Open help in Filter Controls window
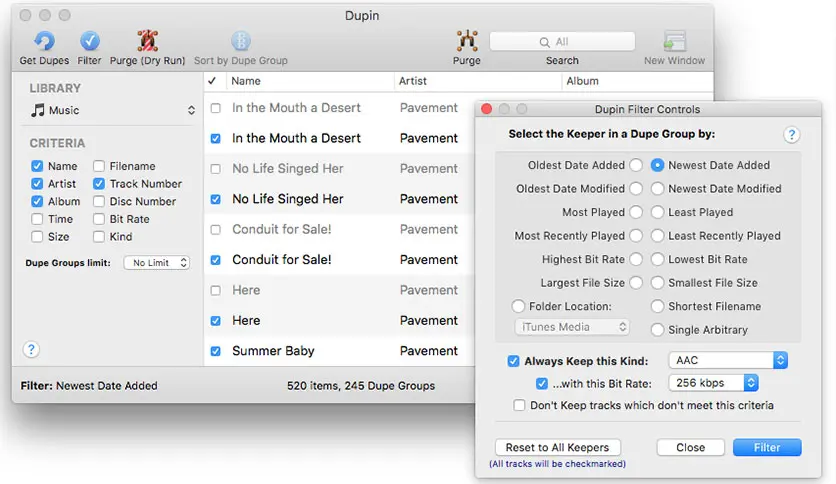 click(792, 134)
